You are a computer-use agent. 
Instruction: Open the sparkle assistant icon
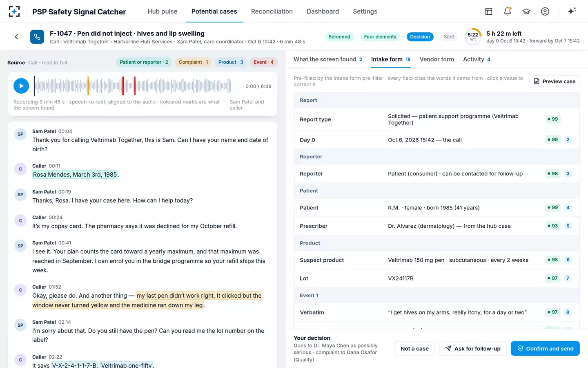(x=572, y=11)
